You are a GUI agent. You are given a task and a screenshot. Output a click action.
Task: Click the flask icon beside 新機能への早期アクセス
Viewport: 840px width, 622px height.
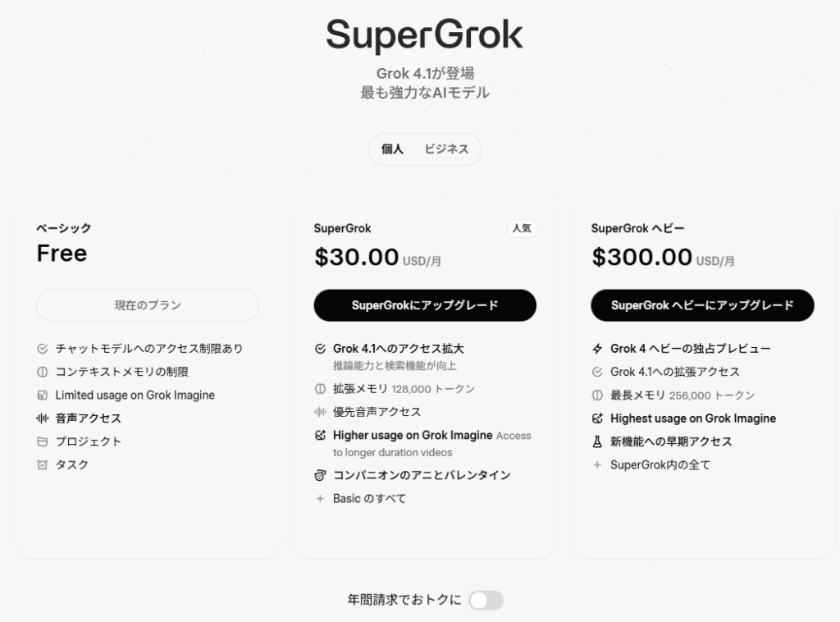pos(598,441)
